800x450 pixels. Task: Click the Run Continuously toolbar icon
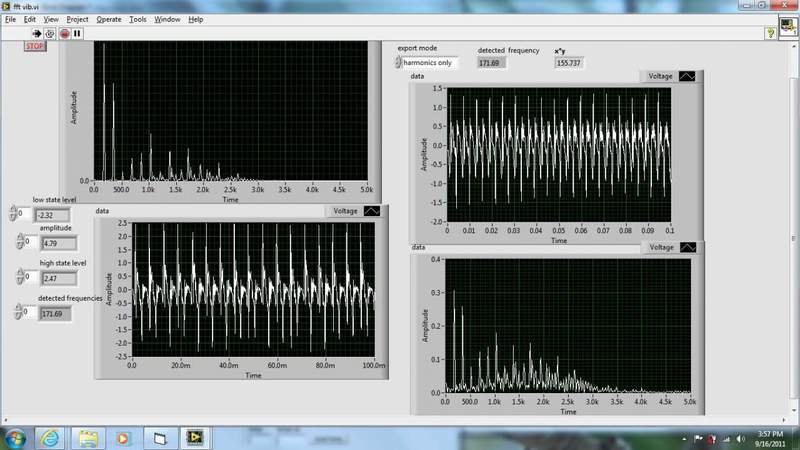pyautogui.click(x=50, y=33)
